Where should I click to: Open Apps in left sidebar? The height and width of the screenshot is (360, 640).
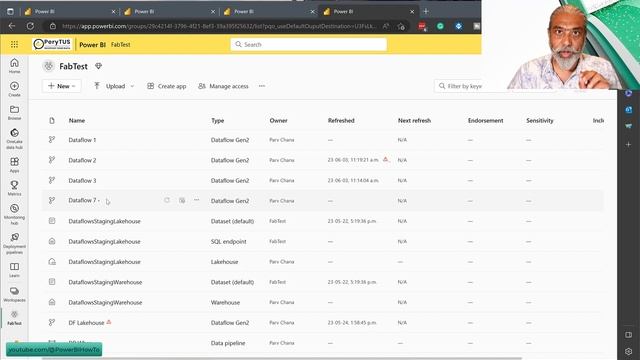tap(14, 165)
